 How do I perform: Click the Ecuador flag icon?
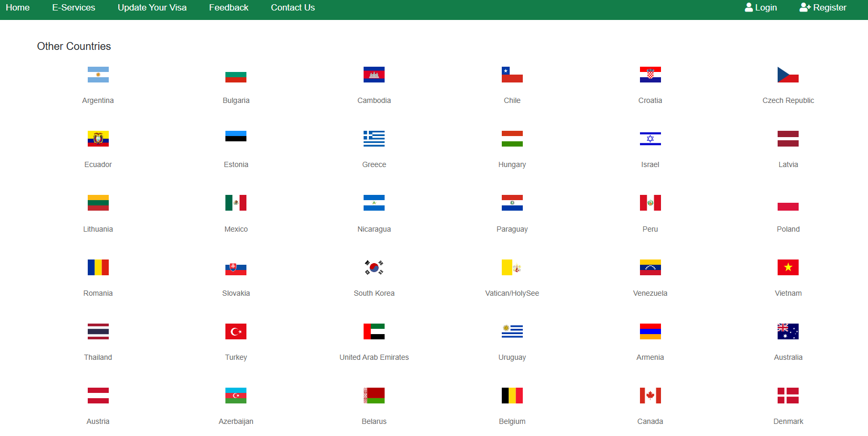(x=98, y=139)
